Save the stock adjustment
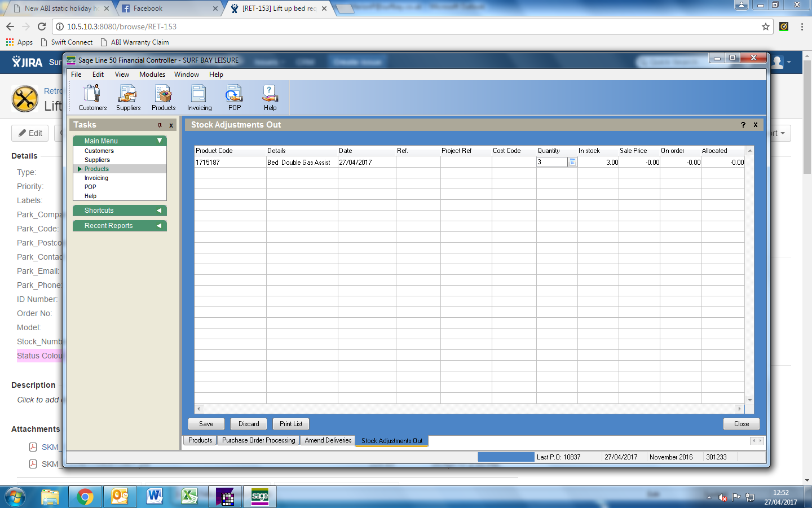Viewport: 812px width, 508px height. (206, 424)
